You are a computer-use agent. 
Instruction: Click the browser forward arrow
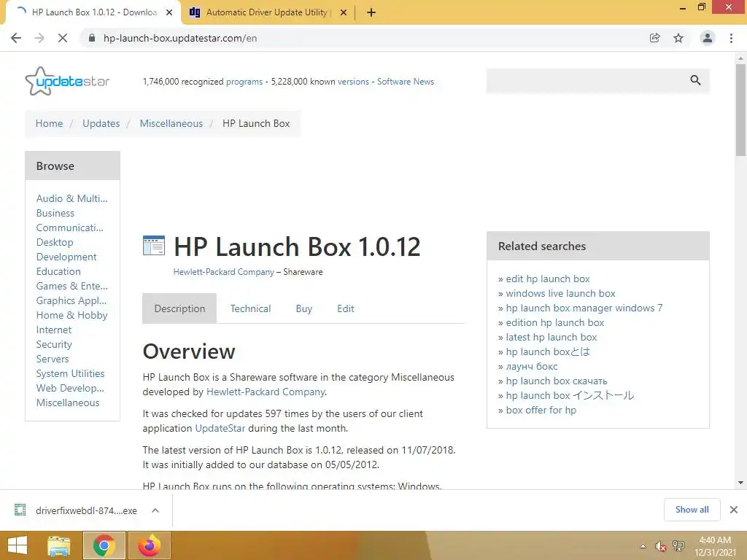(x=39, y=38)
